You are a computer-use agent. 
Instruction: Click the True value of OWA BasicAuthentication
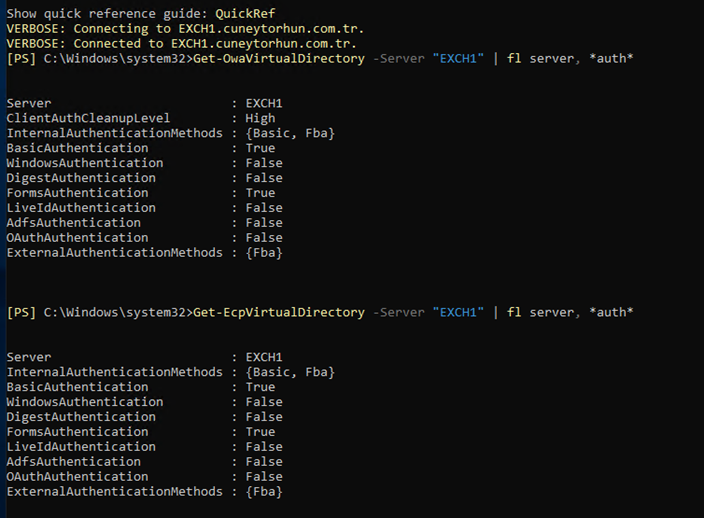pos(260,148)
